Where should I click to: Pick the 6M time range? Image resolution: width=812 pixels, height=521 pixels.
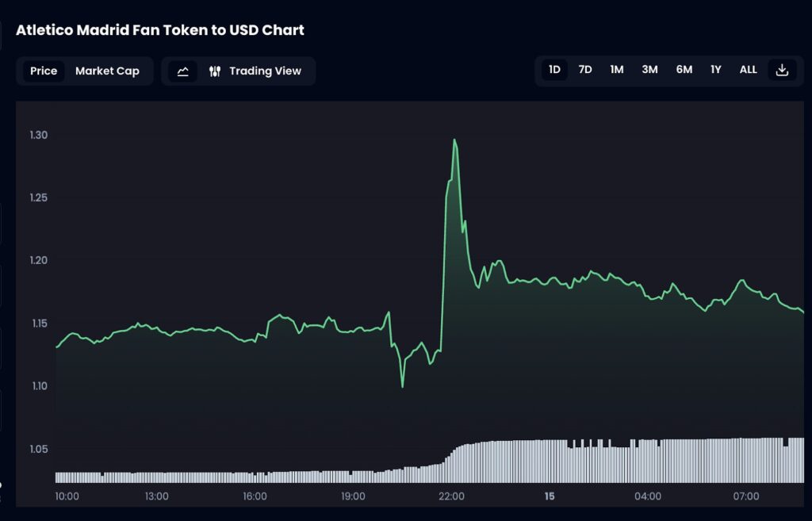pyautogui.click(x=684, y=70)
